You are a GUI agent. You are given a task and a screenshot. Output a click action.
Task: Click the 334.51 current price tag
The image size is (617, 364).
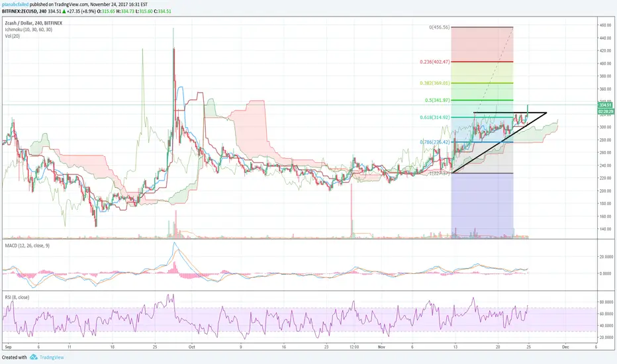pyautogui.click(x=605, y=105)
